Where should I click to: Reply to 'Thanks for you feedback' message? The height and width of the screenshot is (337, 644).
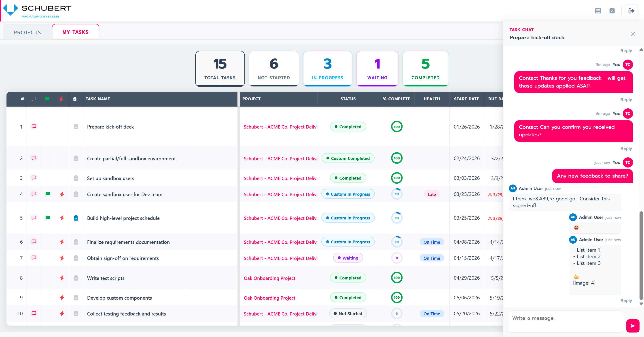(626, 100)
